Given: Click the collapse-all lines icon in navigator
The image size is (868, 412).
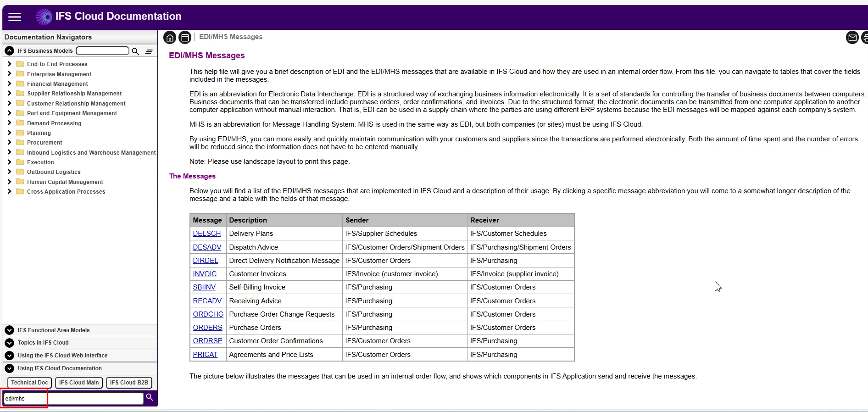Looking at the screenshot, I should pyautogui.click(x=149, y=51).
